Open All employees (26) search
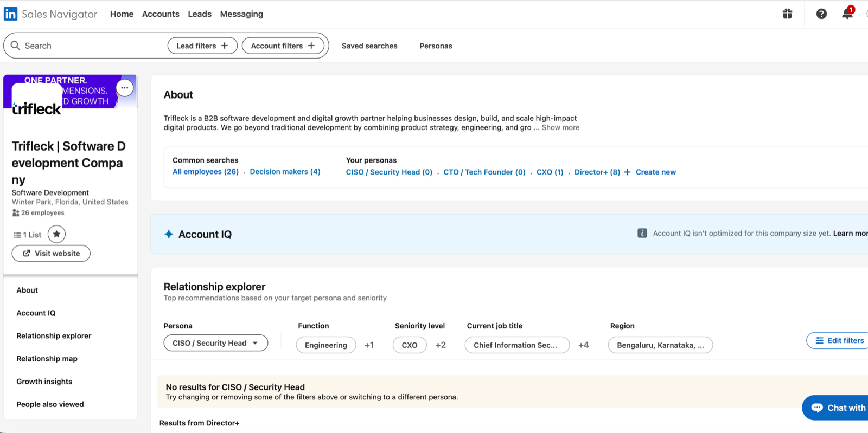868x433 pixels. pyautogui.click(x=206, y=171)
